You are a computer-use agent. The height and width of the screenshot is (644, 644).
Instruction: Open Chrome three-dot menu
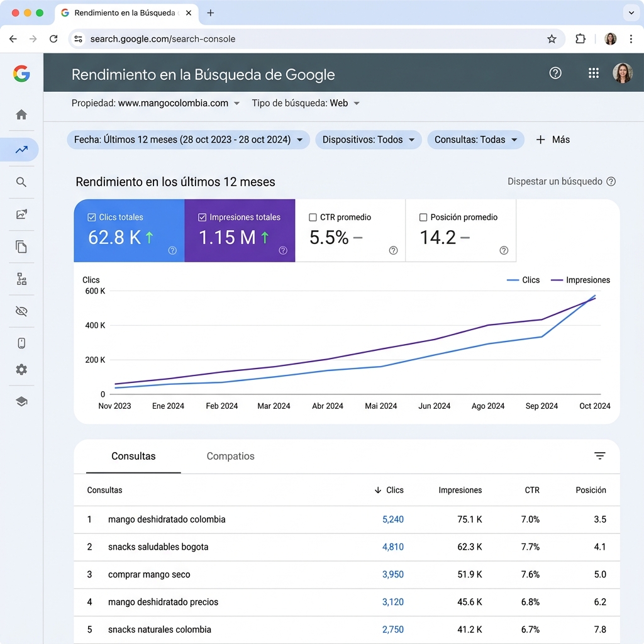[x=631, y=38]
